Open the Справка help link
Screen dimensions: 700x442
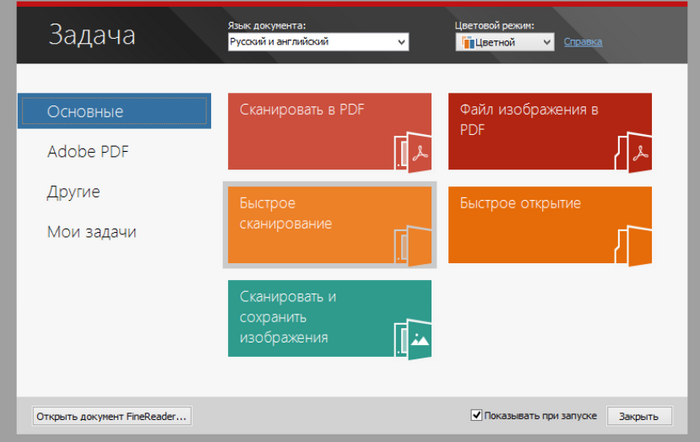pos(583,42)
